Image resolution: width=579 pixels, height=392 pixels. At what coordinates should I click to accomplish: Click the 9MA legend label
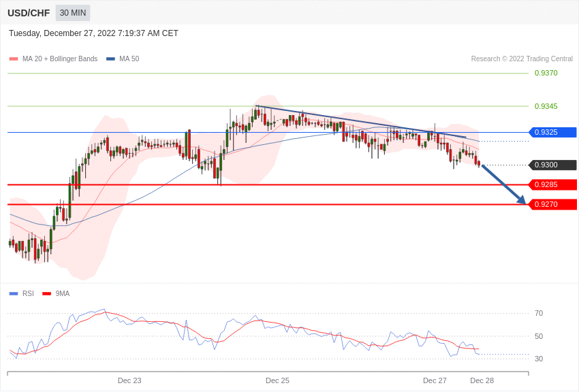63,293
